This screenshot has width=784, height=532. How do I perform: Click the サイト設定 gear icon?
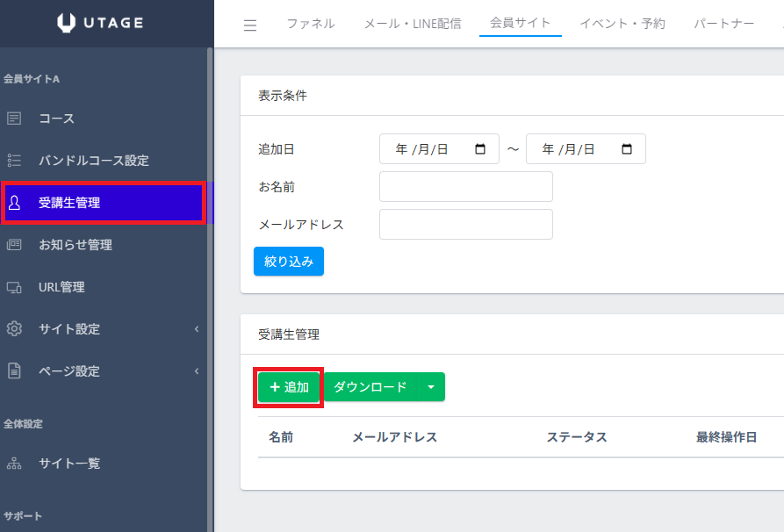coord(14,329)
